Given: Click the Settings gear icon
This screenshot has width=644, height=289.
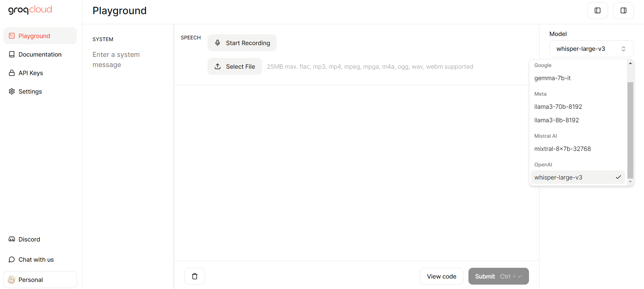Looking at the screenshot, I should (12, 91).
